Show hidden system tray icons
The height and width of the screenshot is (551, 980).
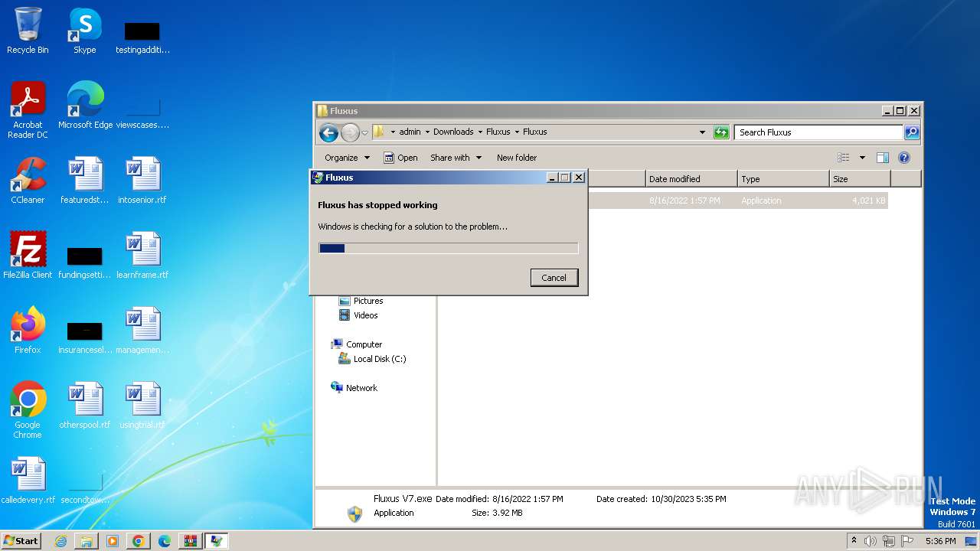pos(854,540)
